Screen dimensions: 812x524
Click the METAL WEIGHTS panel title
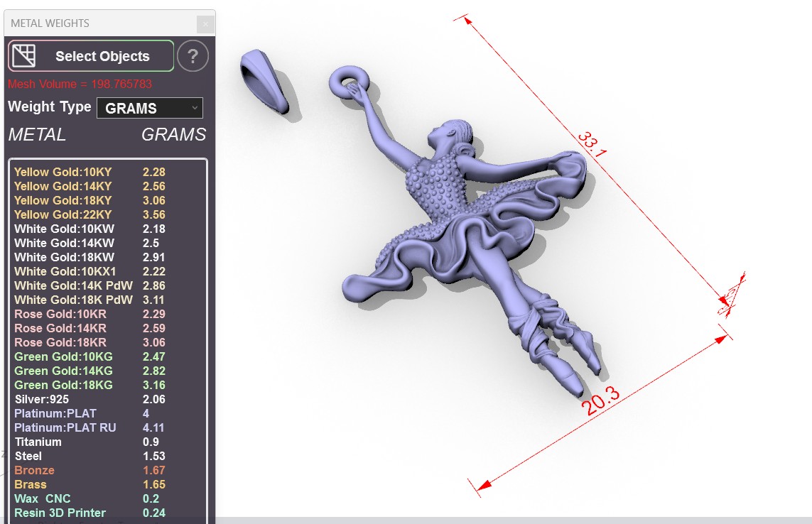tap(50, 23)
